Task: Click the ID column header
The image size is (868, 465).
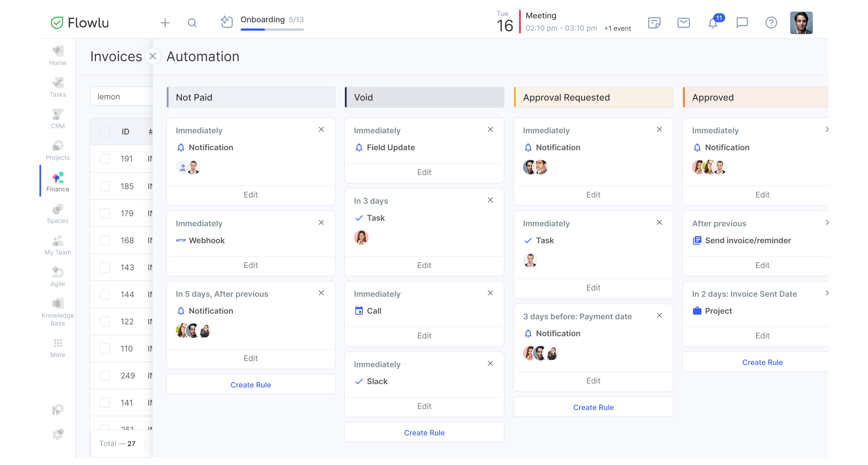Action: tap(125, 131)
